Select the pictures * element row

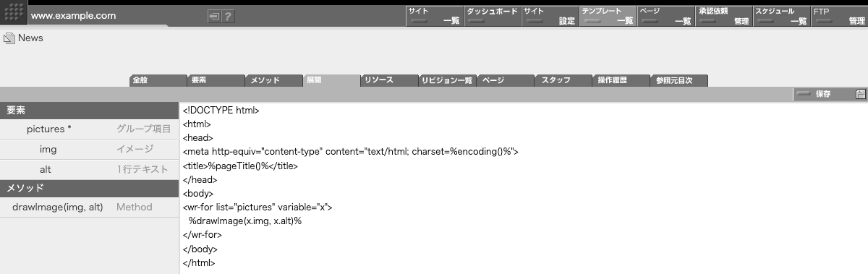[x=89, y=129]
